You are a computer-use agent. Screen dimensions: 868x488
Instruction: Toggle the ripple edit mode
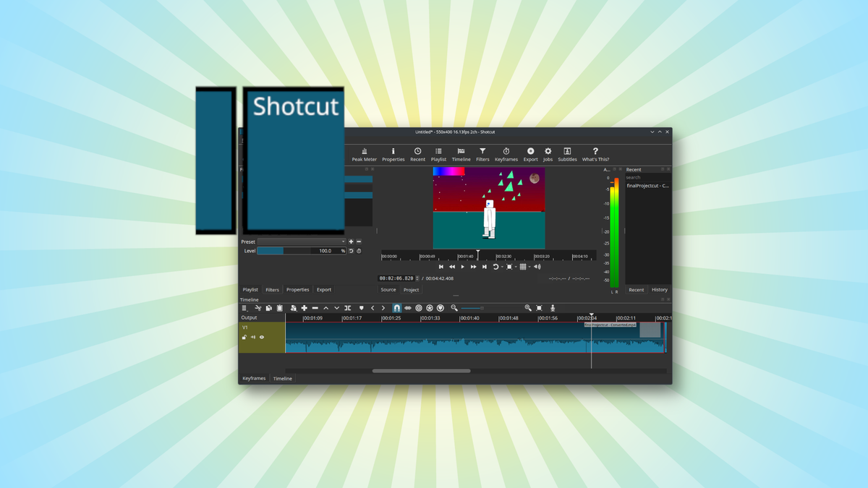click(418, 308)
